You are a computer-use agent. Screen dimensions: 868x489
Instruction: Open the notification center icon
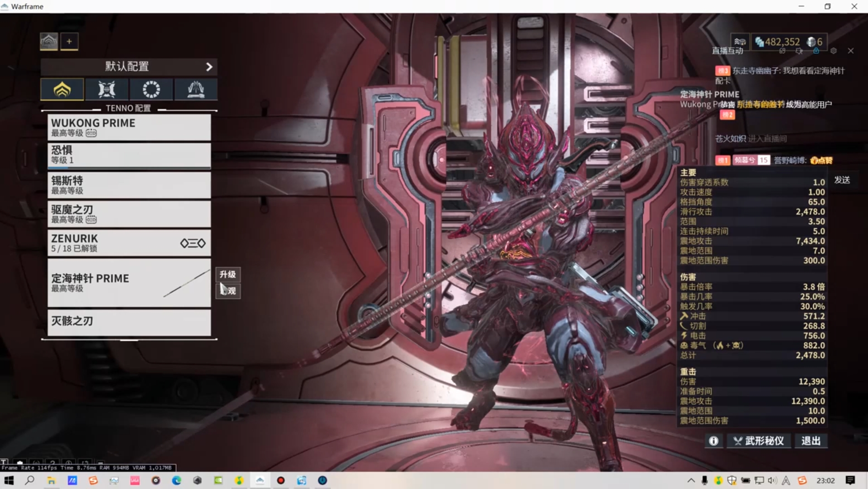tap(850, 480)
